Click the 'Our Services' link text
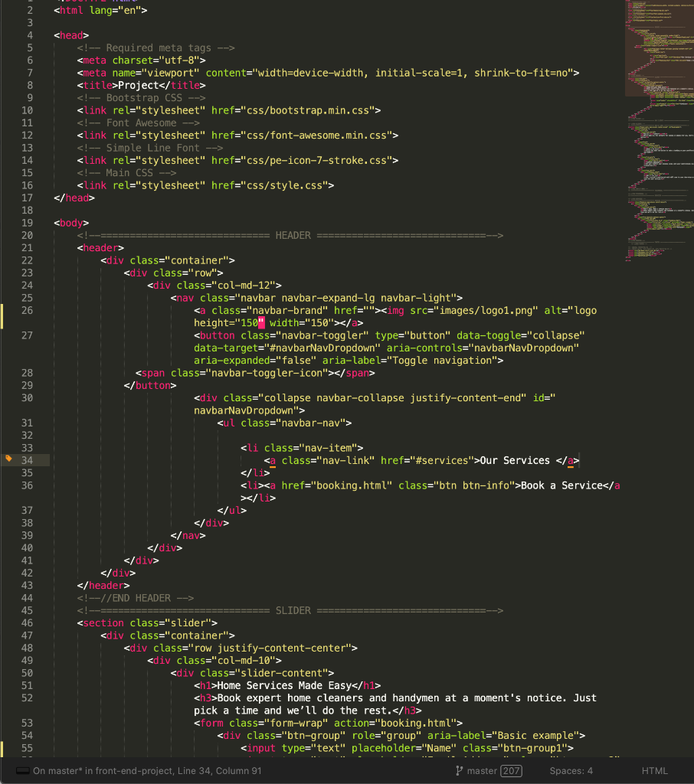694x784 pixels. tap(515, 460)
